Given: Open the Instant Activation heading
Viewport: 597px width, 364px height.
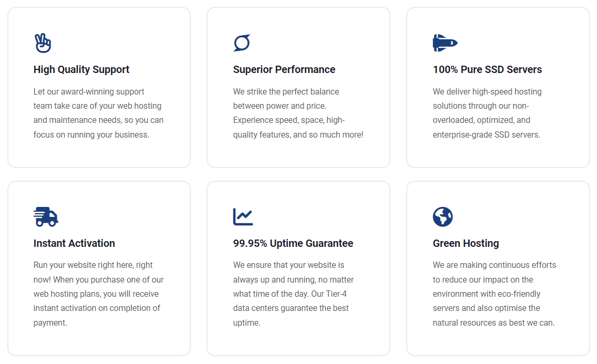Looking at the screenshot, I should click(74, 243).
